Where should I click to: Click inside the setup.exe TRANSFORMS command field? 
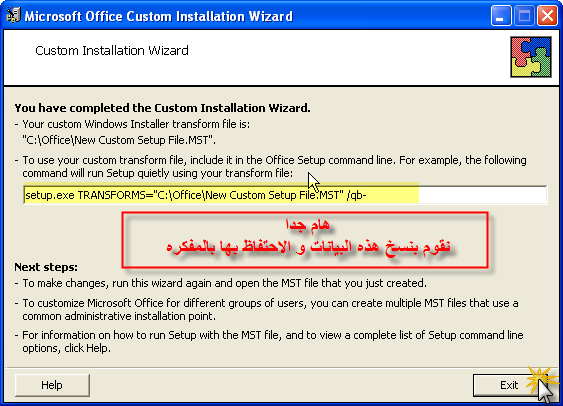pyautogui.click(x=285, y=195)
